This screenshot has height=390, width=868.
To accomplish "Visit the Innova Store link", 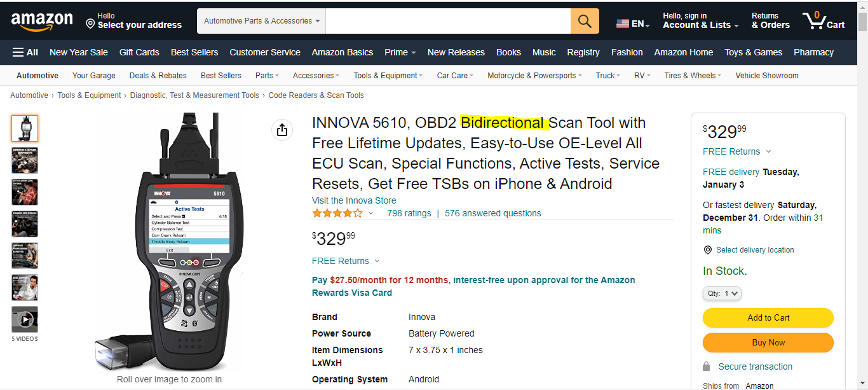I will (354, 200).
